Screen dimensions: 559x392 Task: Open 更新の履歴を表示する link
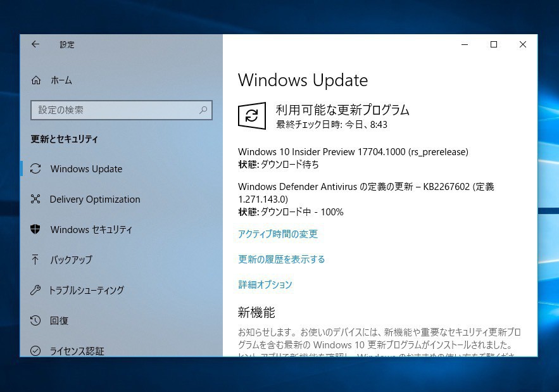click(281, 259)
